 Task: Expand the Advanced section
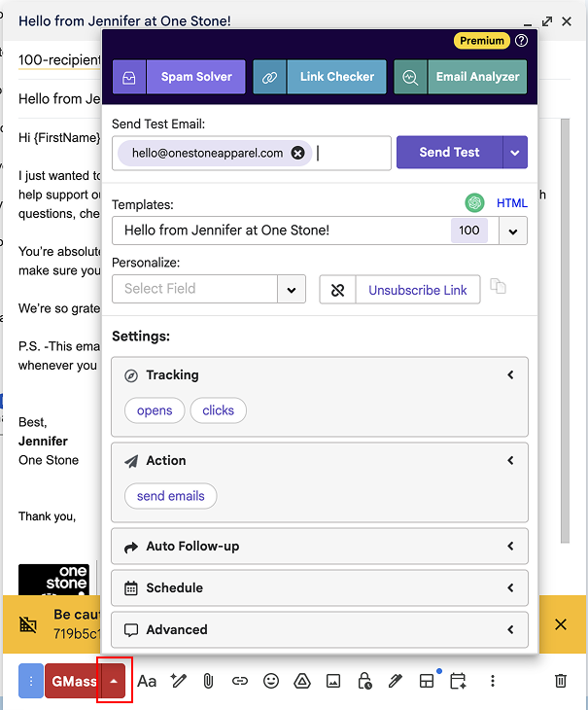click(x=320, y=630)
